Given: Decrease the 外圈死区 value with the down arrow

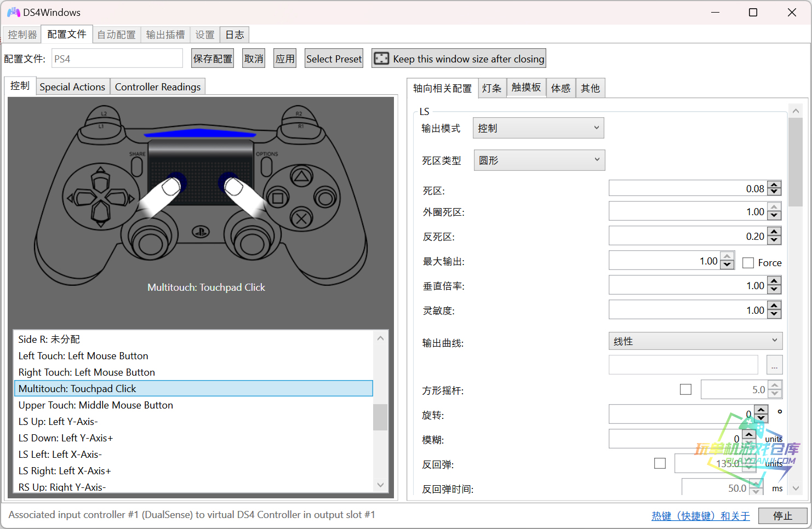Looking at the screenshot, I should pos(774,215).
